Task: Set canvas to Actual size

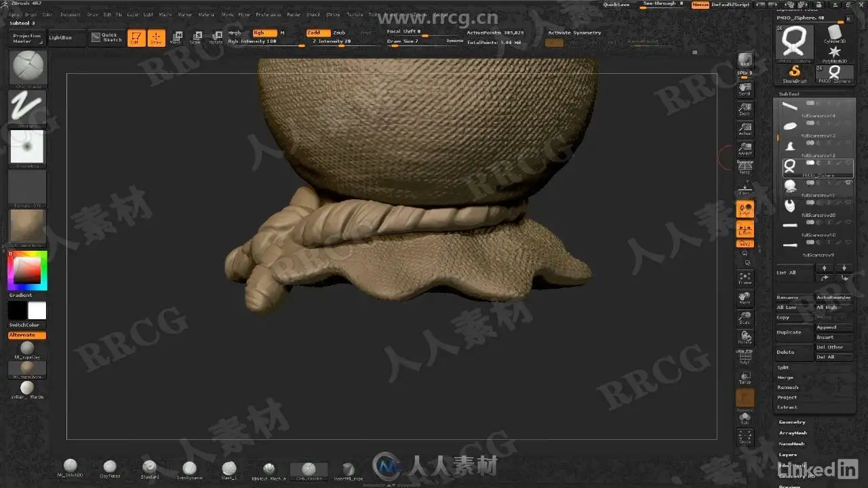Action: (x=745, y=129)
